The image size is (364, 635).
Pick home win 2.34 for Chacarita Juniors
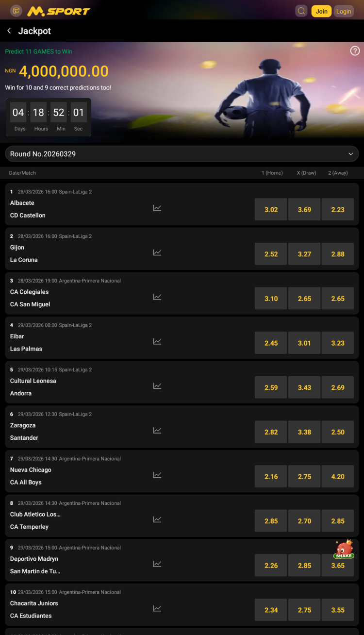[271, 610]
